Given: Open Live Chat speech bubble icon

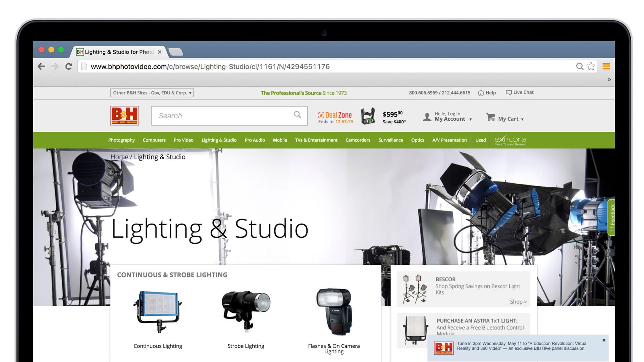Looking at the screenshot, I should pyautogui.click(x=508, y=93).
